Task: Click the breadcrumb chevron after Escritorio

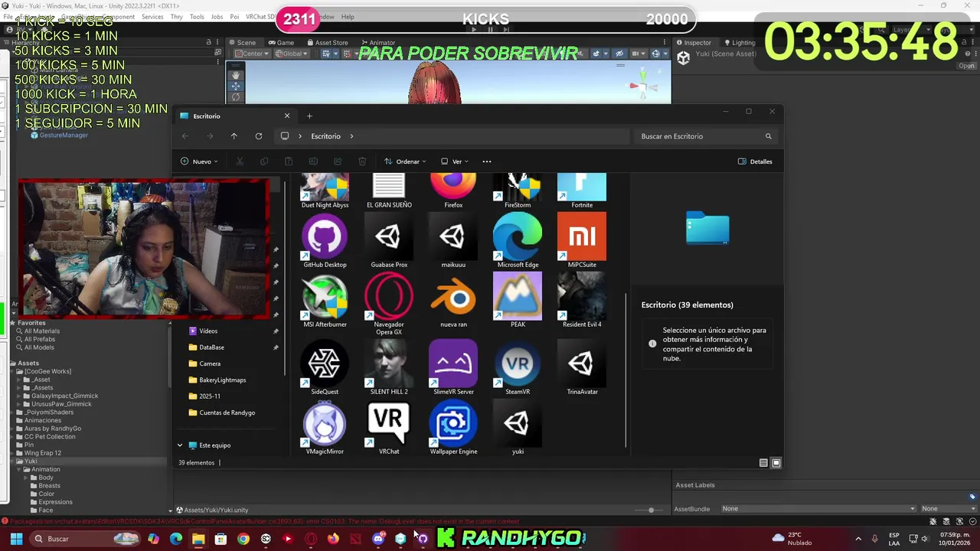Action: point(351,136)
